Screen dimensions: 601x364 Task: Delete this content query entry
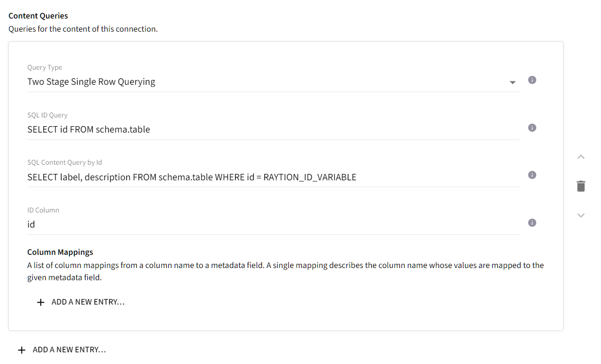(581, 186)
